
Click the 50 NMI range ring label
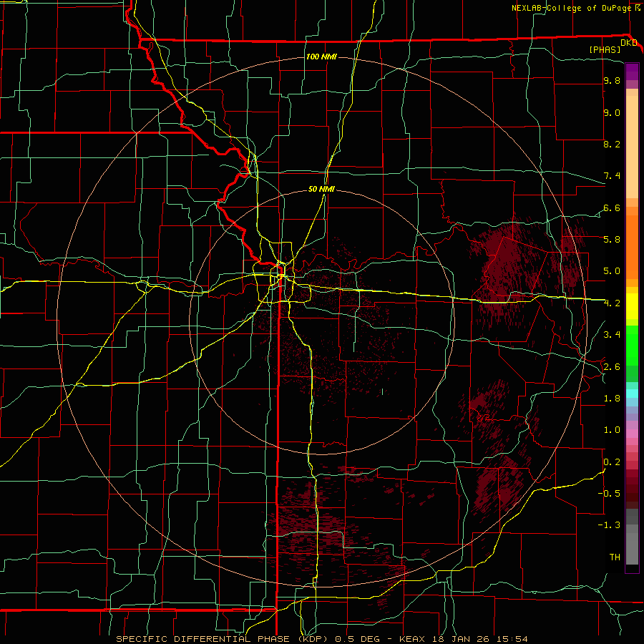321,189
